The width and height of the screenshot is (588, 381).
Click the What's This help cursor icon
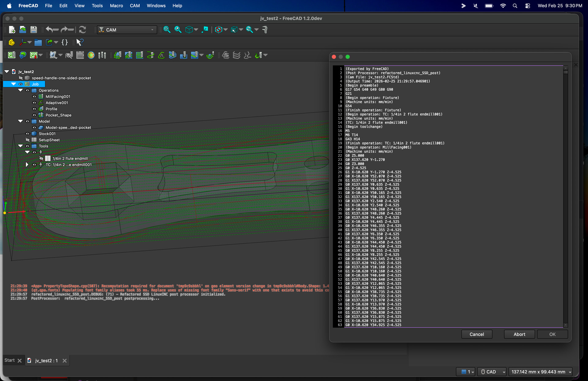pos(80,42)
